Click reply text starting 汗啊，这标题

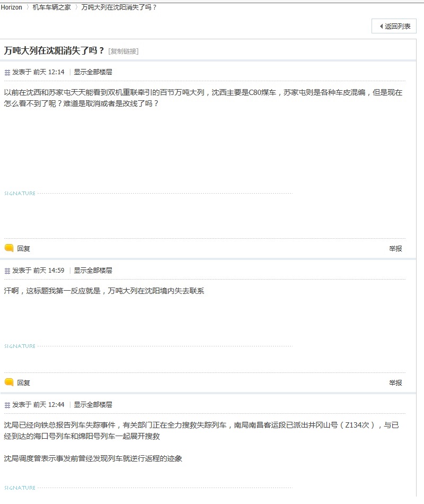click(x=104, y=291)
